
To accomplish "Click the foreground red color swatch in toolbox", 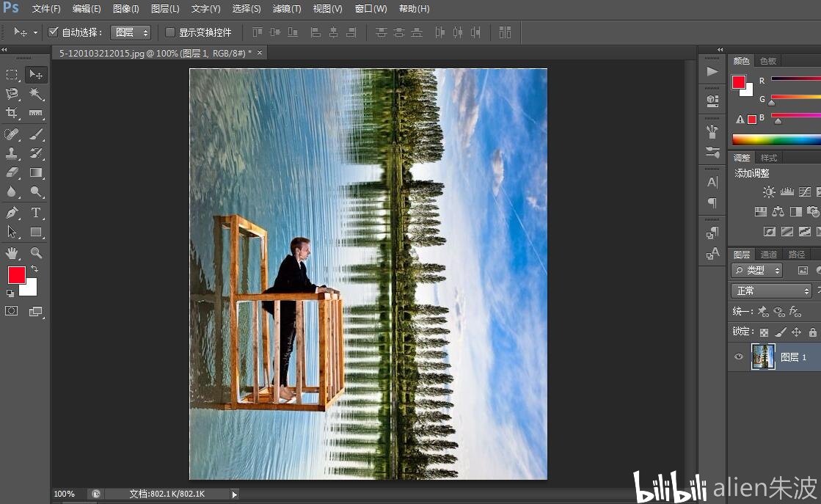I will tap(15, 274).
